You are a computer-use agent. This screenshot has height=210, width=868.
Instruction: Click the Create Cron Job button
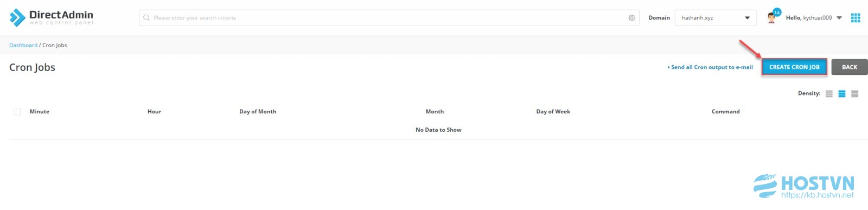pyautogui.click(x=794, y=67)
